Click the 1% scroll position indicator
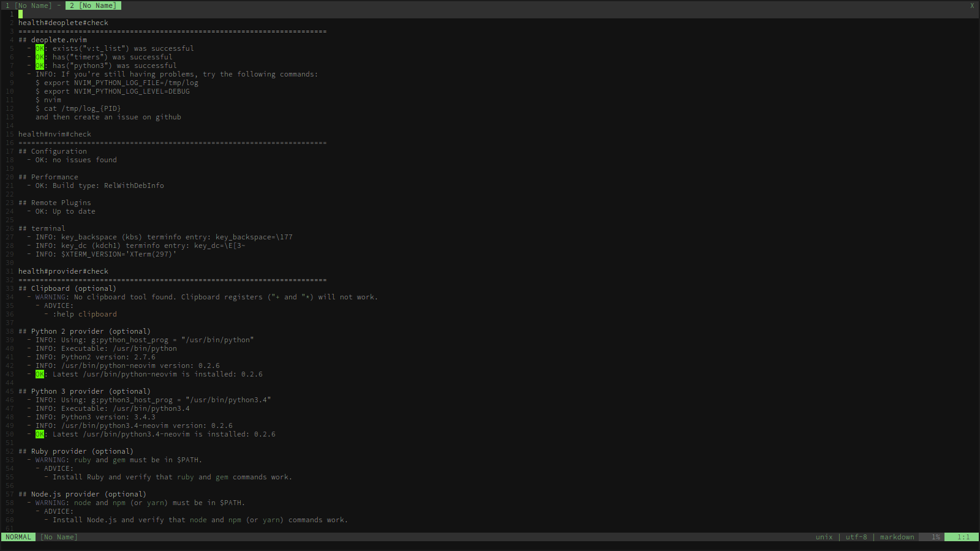980x551 pixels. coord(935,537)
